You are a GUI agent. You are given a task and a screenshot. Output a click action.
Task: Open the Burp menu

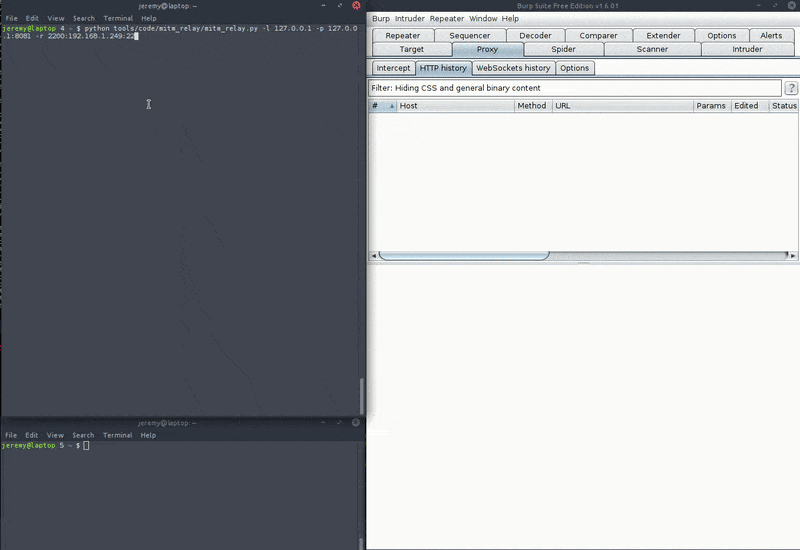click(x=381, y=18)
